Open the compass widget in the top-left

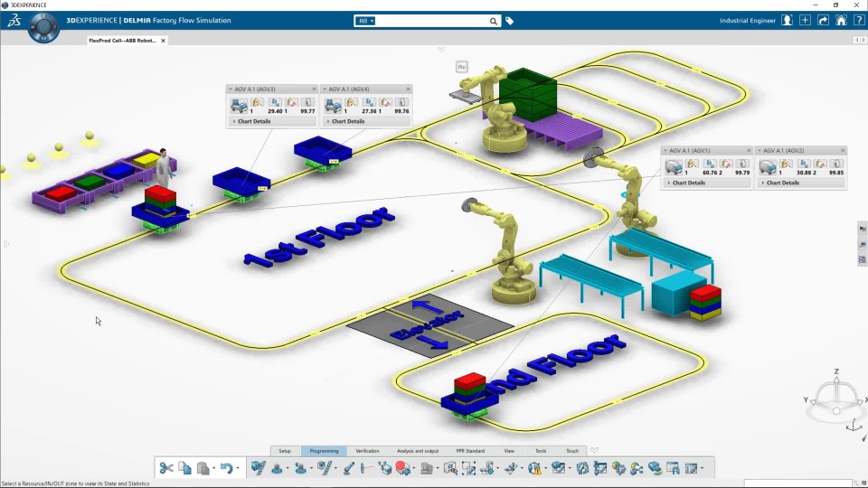click(43, 26)
